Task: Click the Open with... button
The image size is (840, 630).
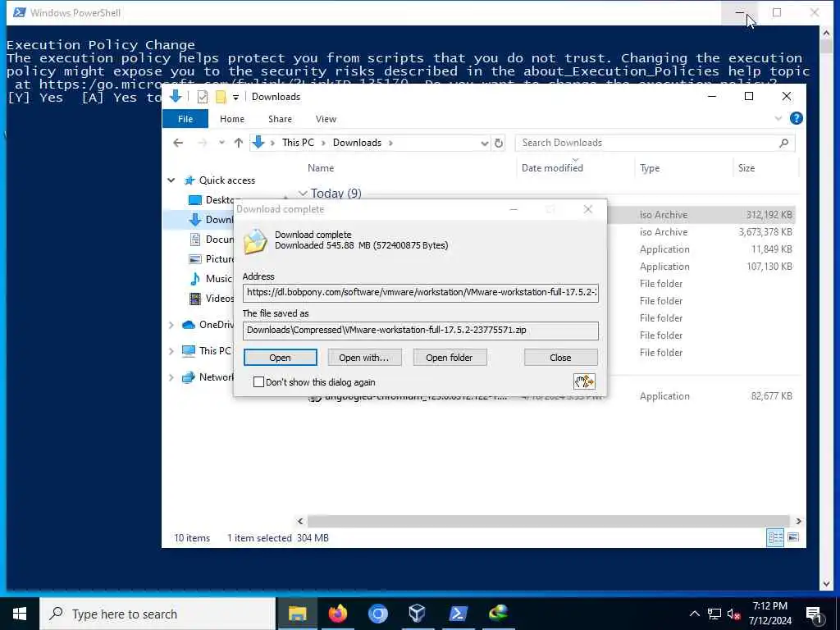Action: pyautogui.click(x=364, y=358)
